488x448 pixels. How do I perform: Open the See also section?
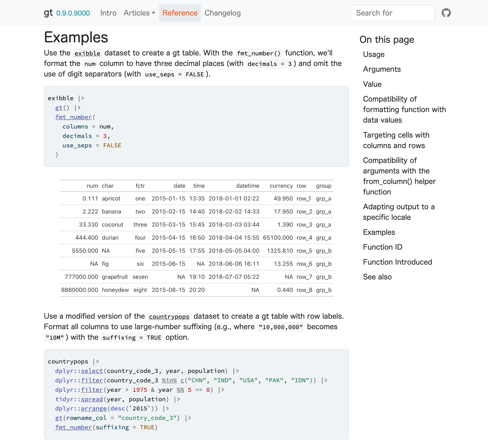[x=377, y=277]
